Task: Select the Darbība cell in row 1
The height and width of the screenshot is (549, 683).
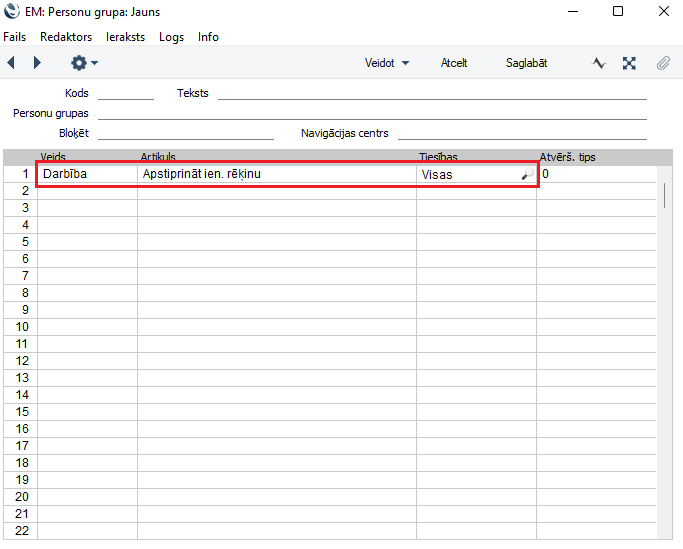Action: [87, 174]
